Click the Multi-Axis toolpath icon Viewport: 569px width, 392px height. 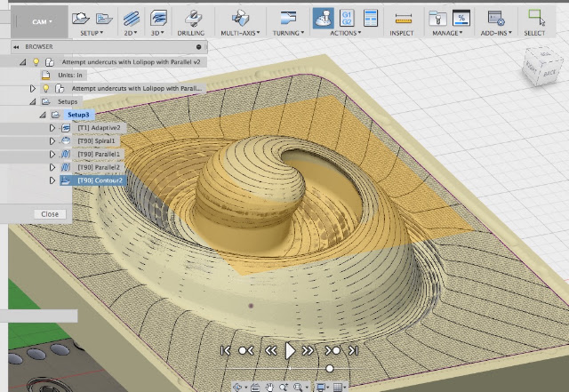[x=240, y=18]
